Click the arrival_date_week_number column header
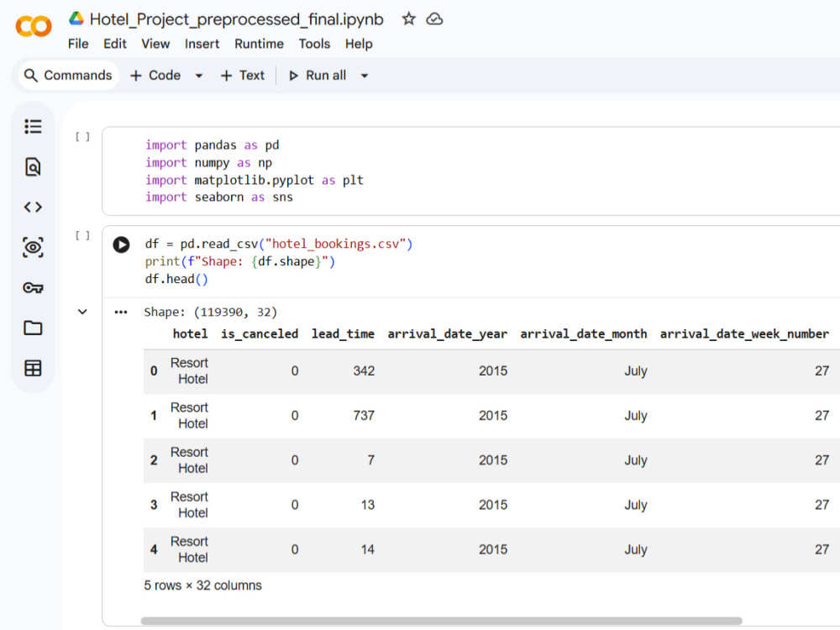Image resolution: width=840 pixels, height=630 pixels. click(x=744, y=333)
